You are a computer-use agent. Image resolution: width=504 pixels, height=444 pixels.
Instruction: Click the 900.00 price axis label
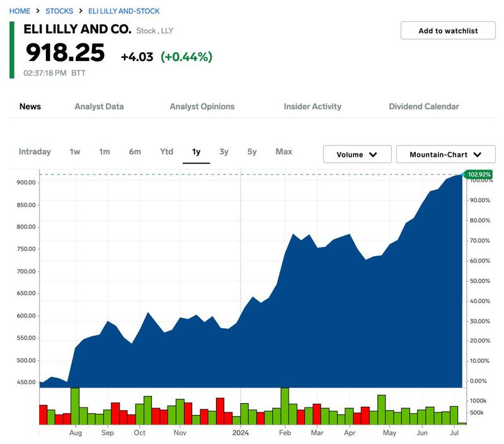26,183
